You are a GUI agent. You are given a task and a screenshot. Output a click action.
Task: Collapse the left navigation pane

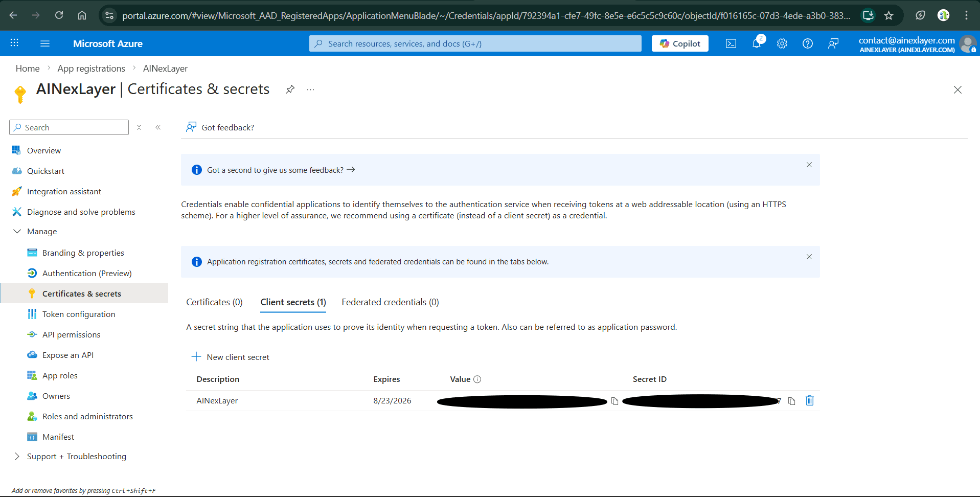(158, 127)
